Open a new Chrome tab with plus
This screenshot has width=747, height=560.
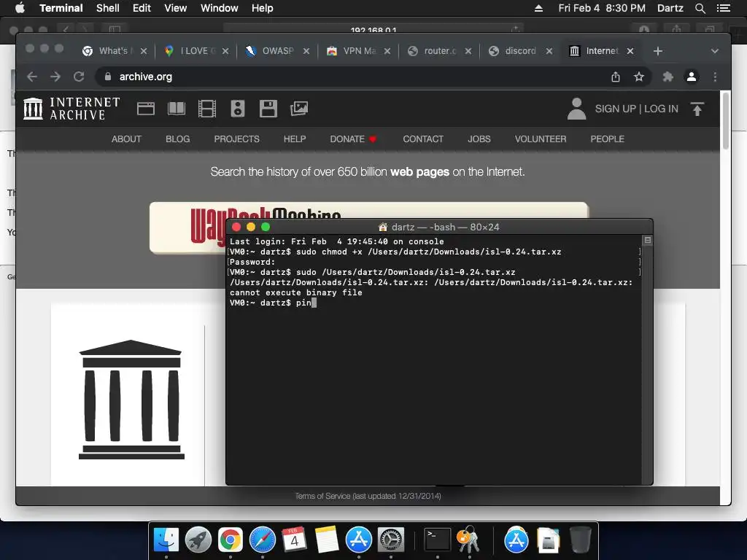pos(657,51)
